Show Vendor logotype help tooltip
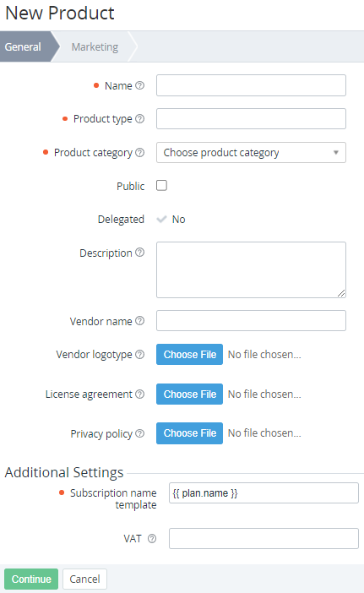 pyautogui.click(x=139, y=354)
